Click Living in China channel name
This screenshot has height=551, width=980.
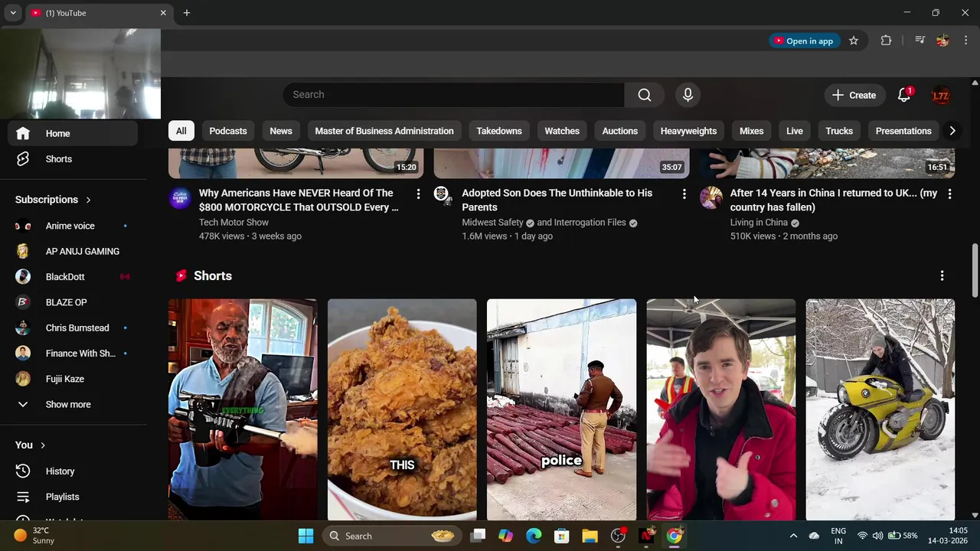point(759,223)
